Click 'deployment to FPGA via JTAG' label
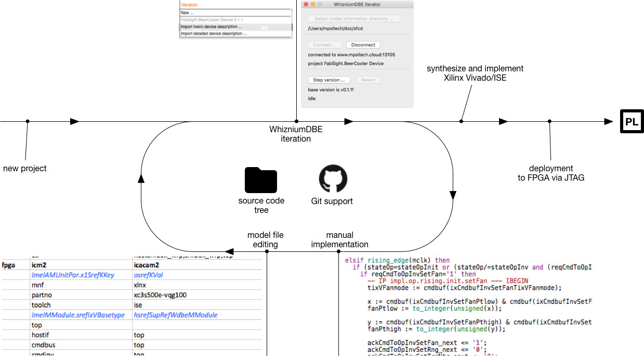The image size is (644, 356). [551, 173]
